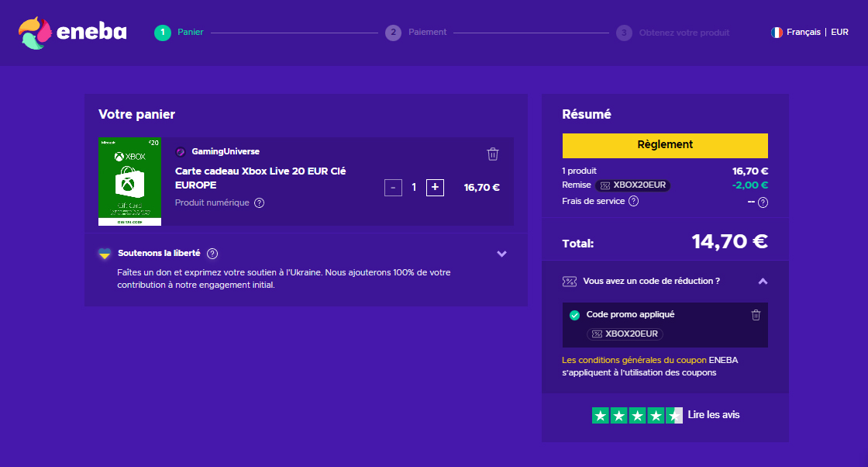Click the Soutenons la liberté info icon
Screen dimensions: 868x467
pyautogui.click(x=212, y=253)
